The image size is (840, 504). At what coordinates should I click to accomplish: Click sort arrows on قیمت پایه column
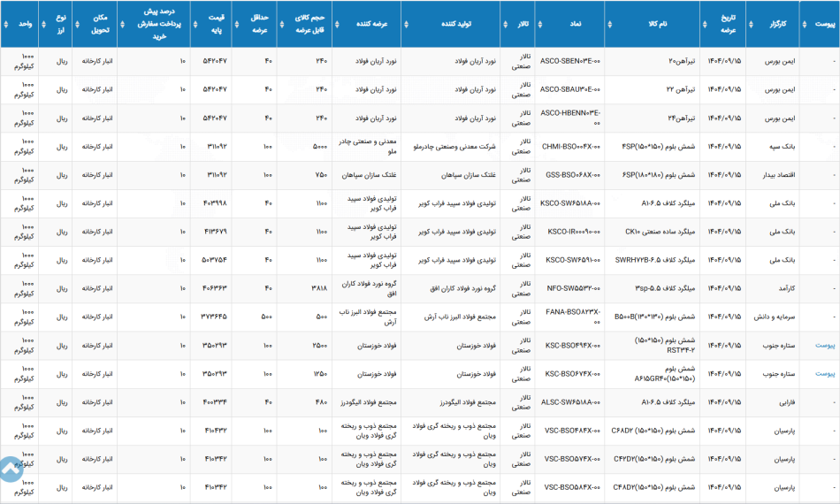coord(195,25)
